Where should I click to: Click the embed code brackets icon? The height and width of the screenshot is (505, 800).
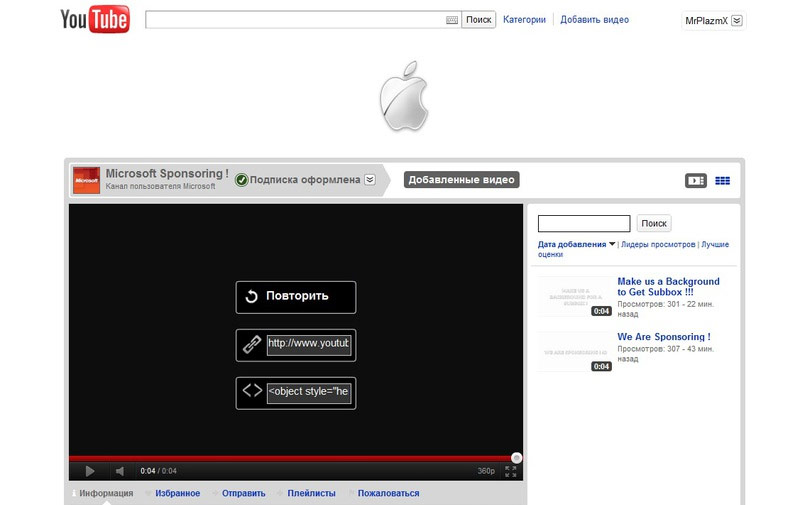[252, 391]
